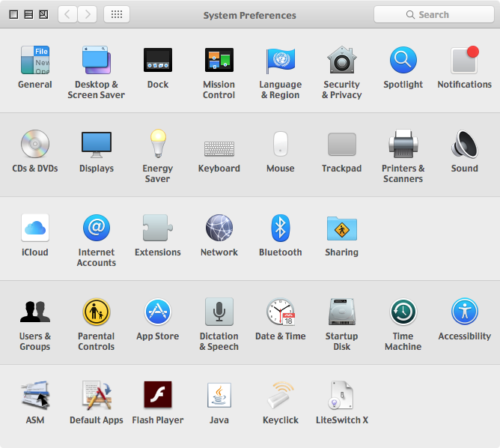Click the Show All grid button
This screenshot has width=500, height=448.
pos(117,14)
